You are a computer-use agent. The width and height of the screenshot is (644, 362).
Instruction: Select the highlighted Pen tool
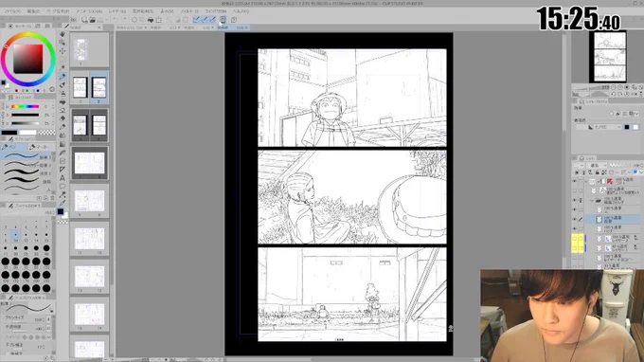click(x=62, y=77)
